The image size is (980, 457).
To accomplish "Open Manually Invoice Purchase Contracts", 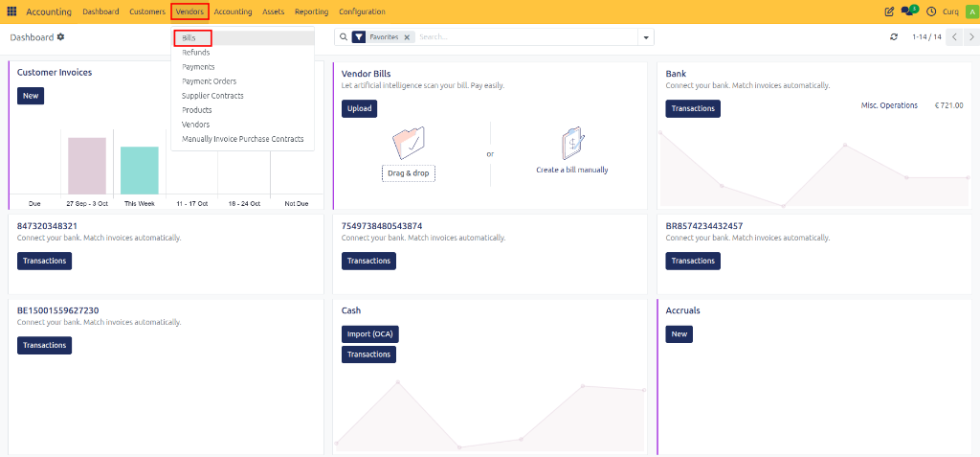I will pos(242,139).
